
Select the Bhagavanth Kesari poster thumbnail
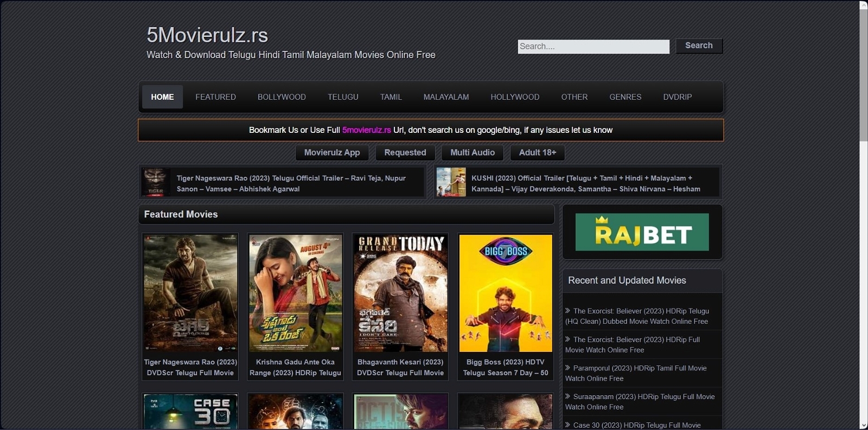400,293
